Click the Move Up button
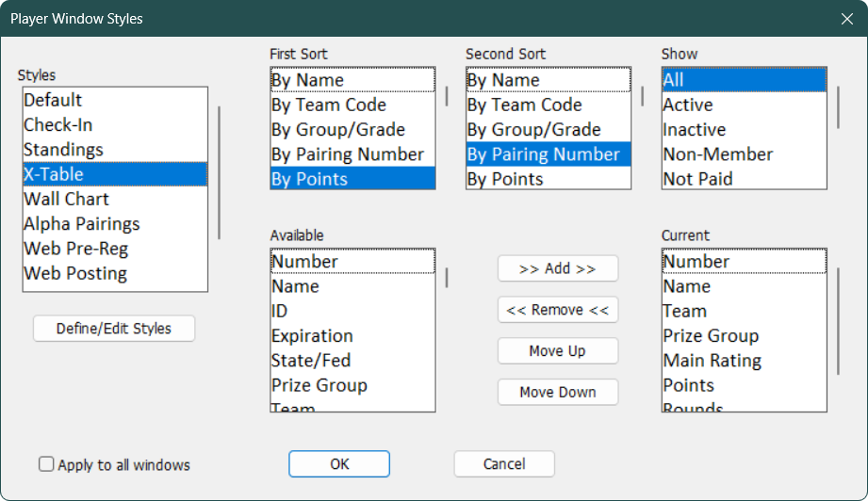 (x=557, y=351)
